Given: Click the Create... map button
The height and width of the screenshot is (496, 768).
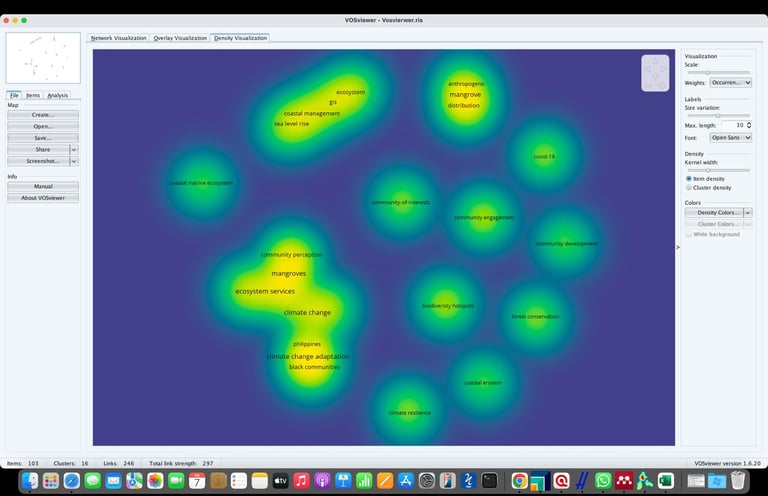Looking at the screenshot, I should click(x=43, y=115).
